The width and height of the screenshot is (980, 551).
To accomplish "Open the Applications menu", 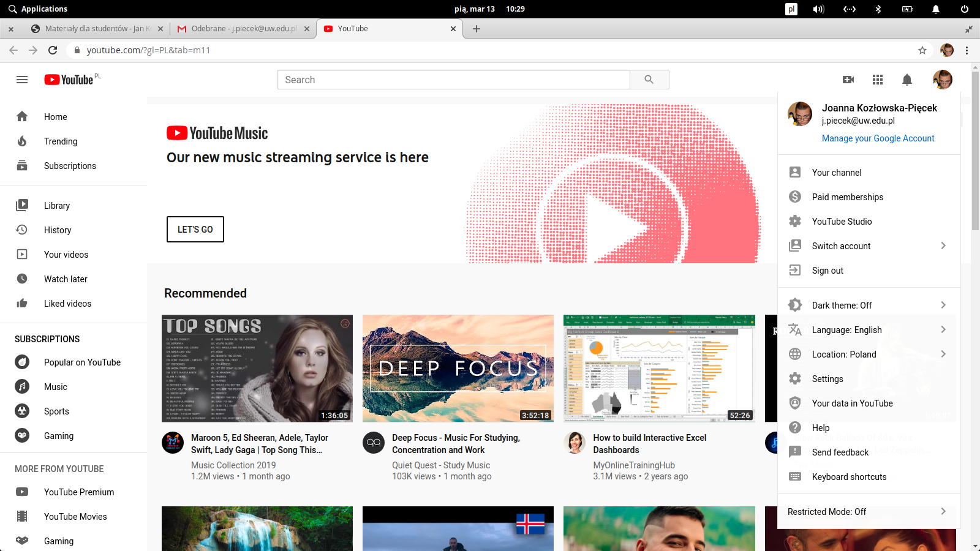I will (38, 9).
